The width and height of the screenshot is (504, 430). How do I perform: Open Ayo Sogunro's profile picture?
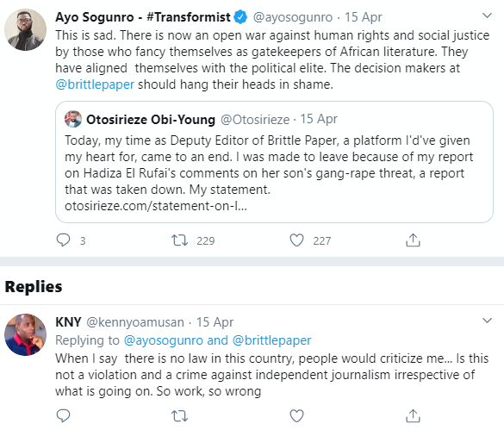[25, 29]
